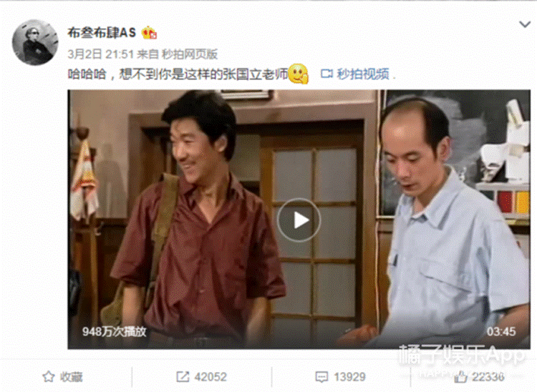Toggle 收藏 favorite on this post

(63, 376)
